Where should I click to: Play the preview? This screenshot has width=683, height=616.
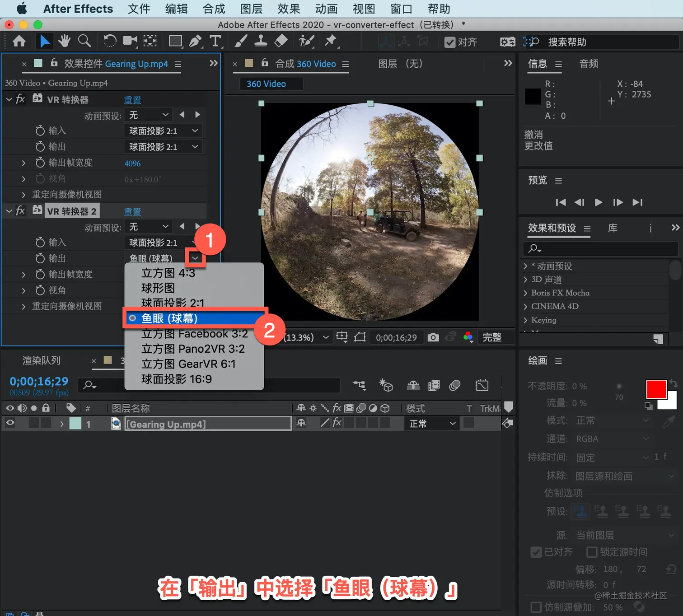pyautogui.click(x=599, y=202)
